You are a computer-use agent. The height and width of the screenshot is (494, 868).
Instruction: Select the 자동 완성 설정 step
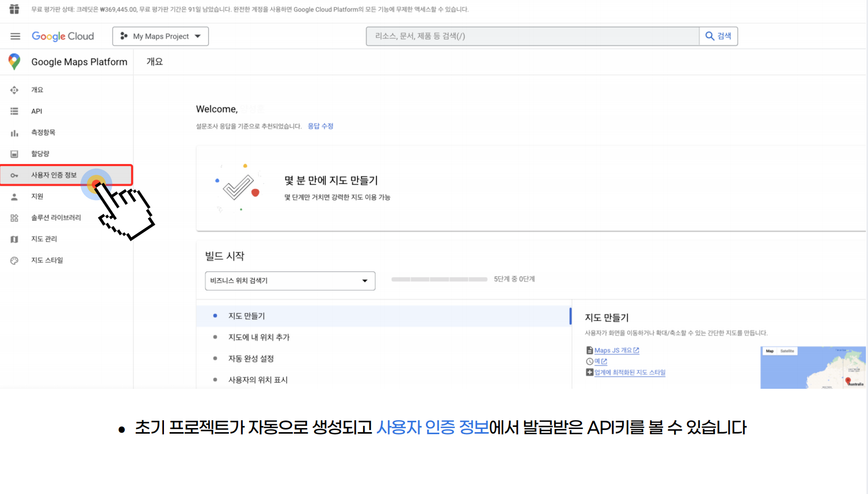[251, 358]
